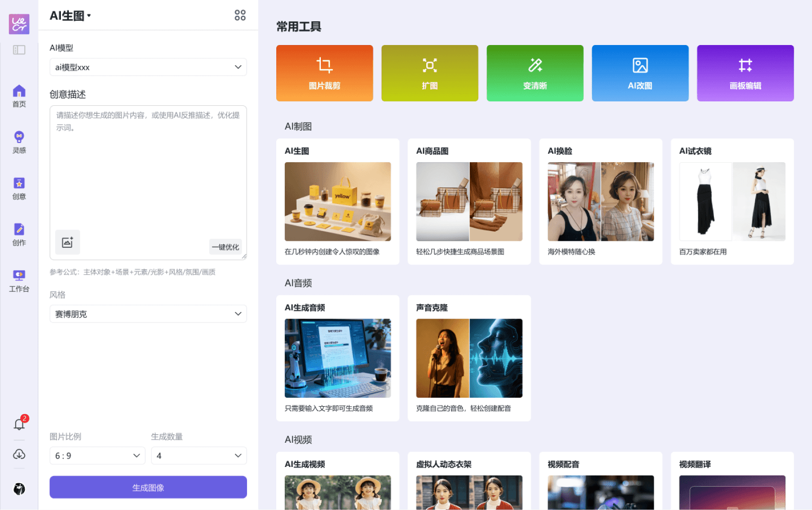Click 一键优化 button
Viewport: 812px width, 510px height.
[x=225, y=247]
